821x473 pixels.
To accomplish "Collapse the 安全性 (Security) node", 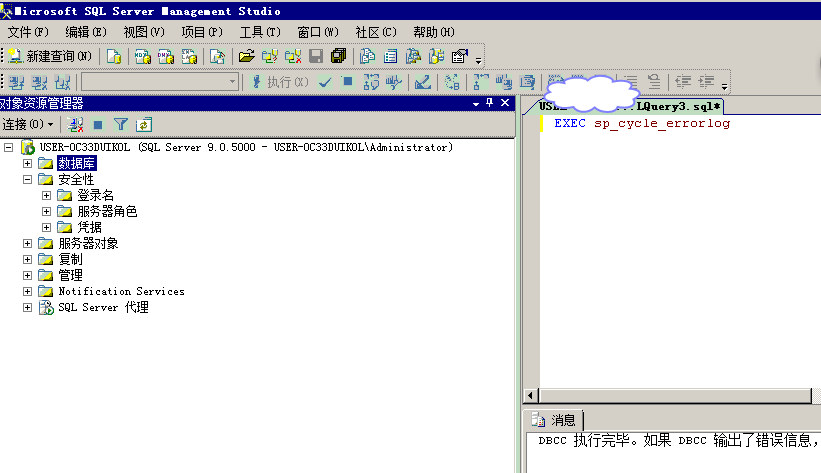I will (28, 180).
